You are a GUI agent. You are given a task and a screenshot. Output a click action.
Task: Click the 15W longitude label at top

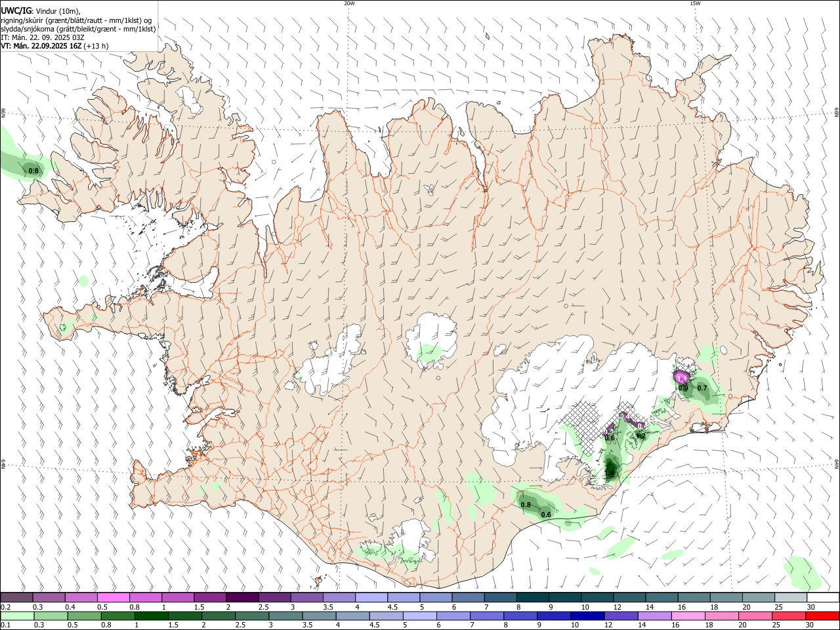pyautogui.click(x=695, y=3)
